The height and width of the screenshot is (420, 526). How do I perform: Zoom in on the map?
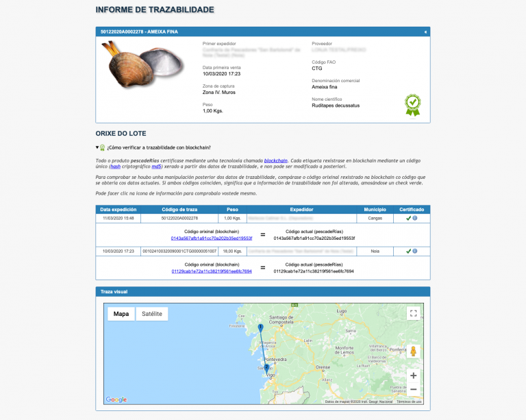click(413, 375)
